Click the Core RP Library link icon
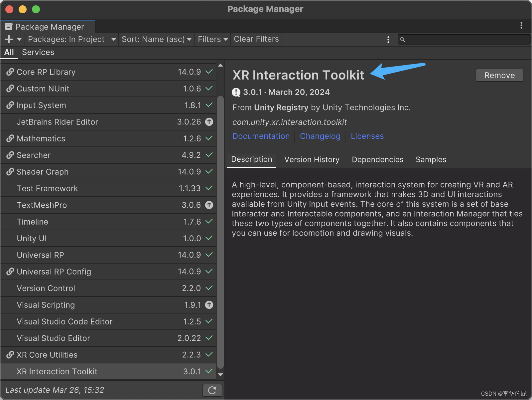Image resolution: width=532 pixels, height=400 pixels. click(x=10, y=72)
